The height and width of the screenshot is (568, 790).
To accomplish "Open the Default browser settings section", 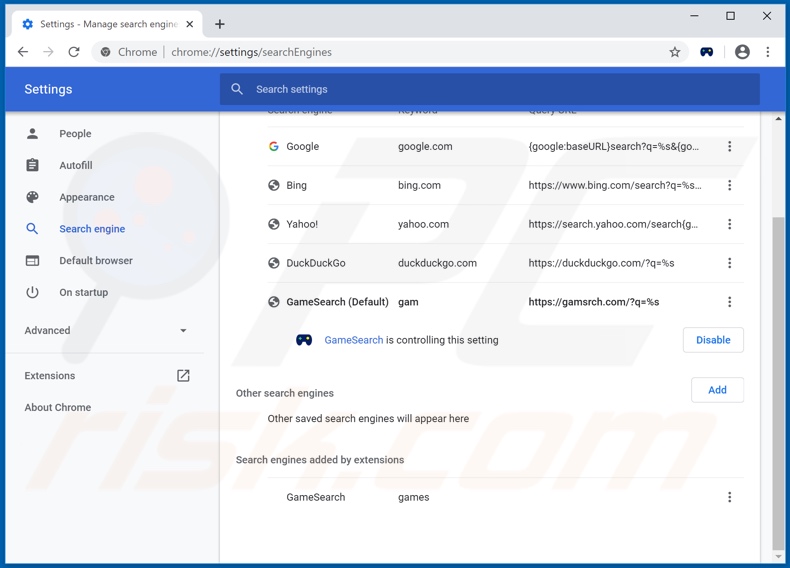I will [x=96, y=261].
